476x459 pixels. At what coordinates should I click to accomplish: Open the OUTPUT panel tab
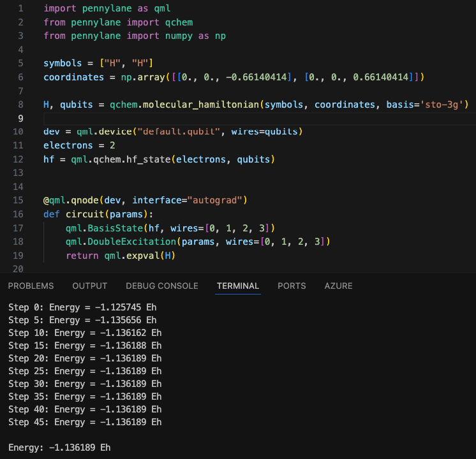[x=89, y=286]
